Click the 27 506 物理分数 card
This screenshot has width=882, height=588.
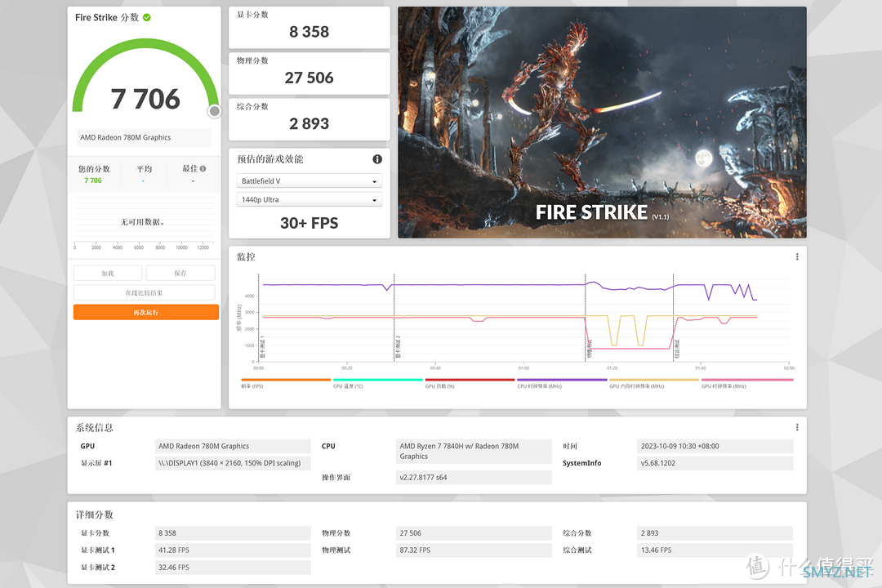click(x=310, y=73)
